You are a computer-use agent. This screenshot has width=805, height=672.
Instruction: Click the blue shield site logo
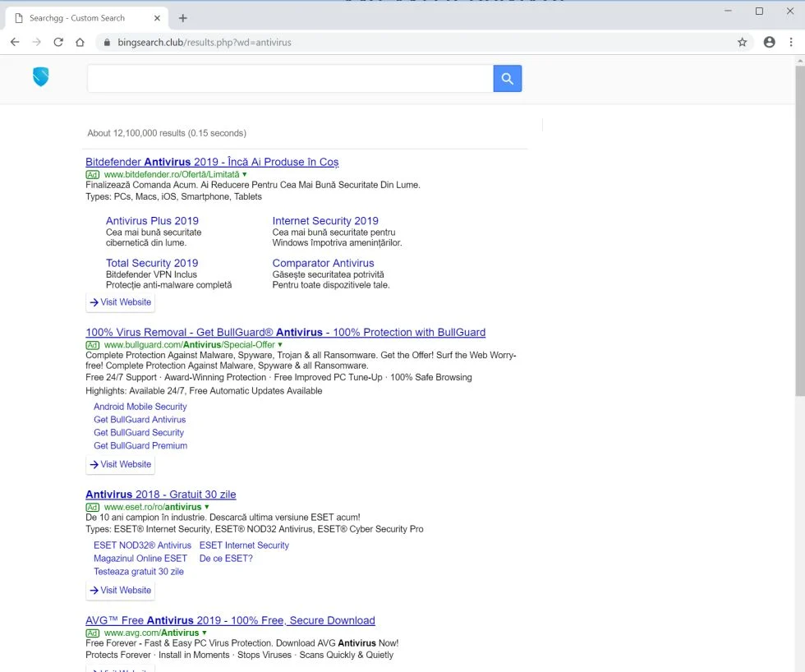pos(40,77)
